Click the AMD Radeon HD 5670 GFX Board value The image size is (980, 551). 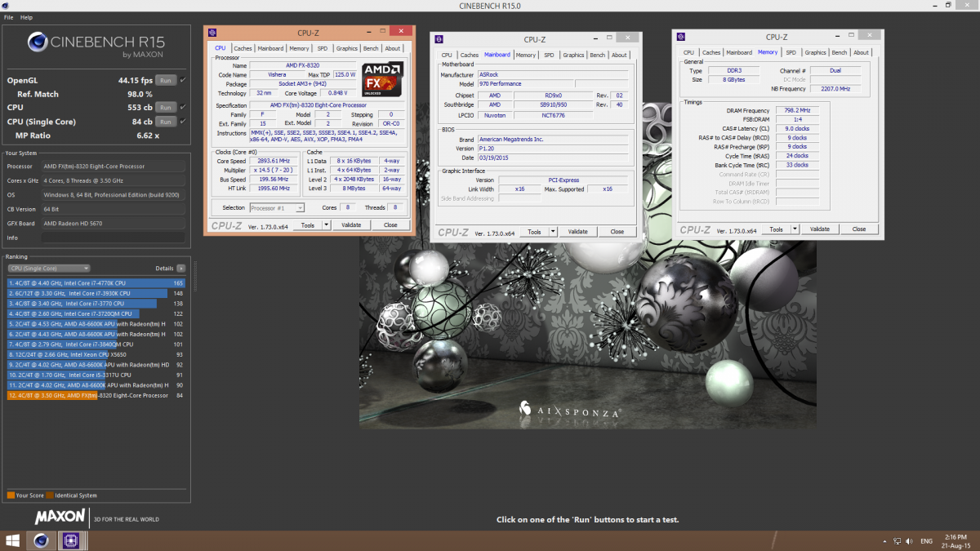[114, 223]
